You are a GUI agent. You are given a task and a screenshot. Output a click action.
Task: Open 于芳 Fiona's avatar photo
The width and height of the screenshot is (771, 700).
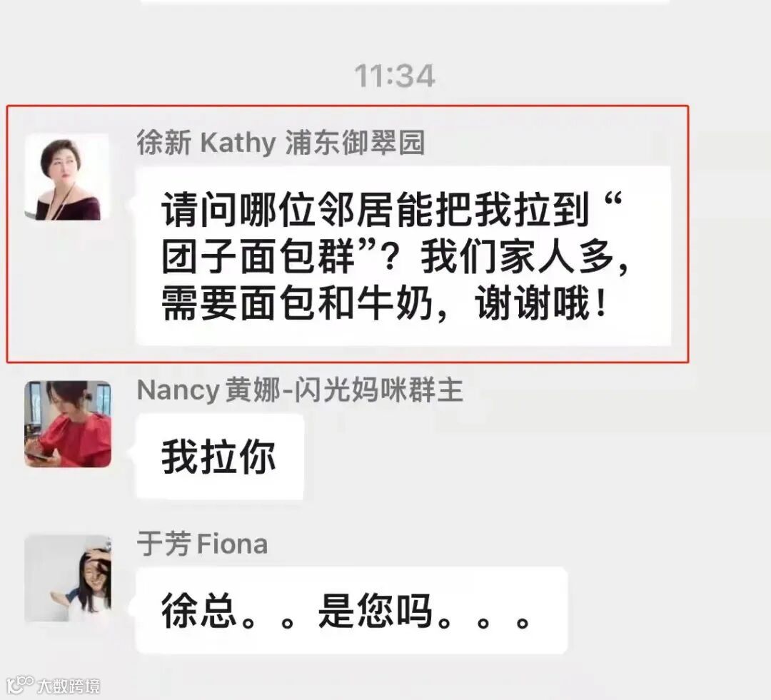[68, 578]
